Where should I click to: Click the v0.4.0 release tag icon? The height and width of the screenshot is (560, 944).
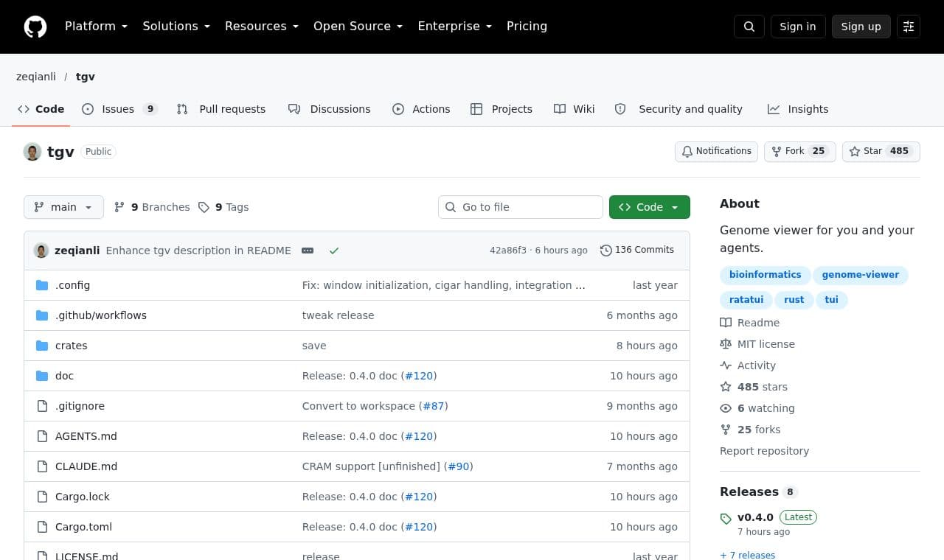[x=726, y=519]
